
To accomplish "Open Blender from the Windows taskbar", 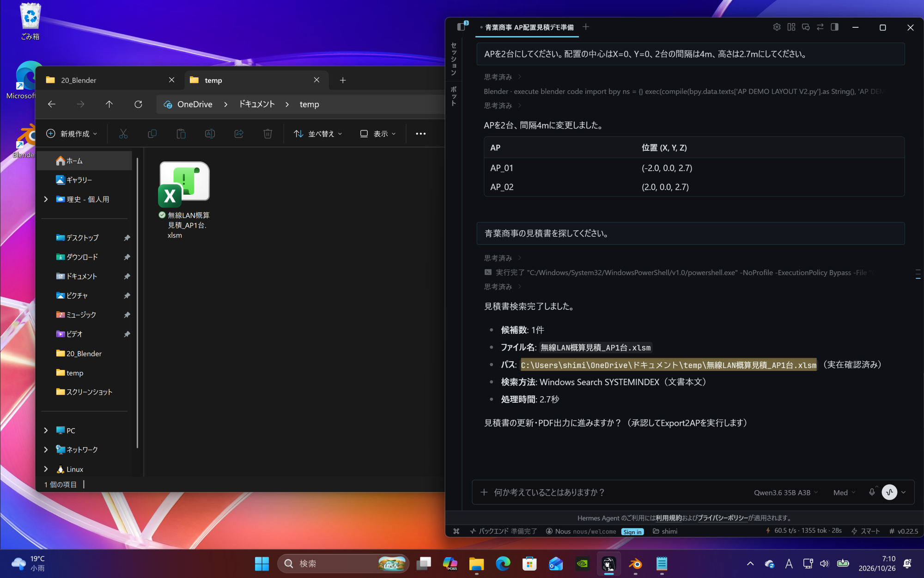I will [635, 564].
